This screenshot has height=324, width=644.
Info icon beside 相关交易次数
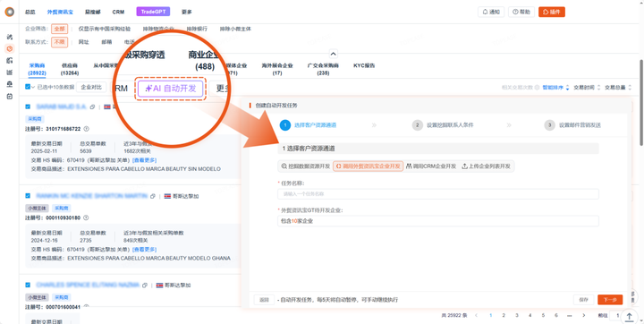(x=538, y=87)
